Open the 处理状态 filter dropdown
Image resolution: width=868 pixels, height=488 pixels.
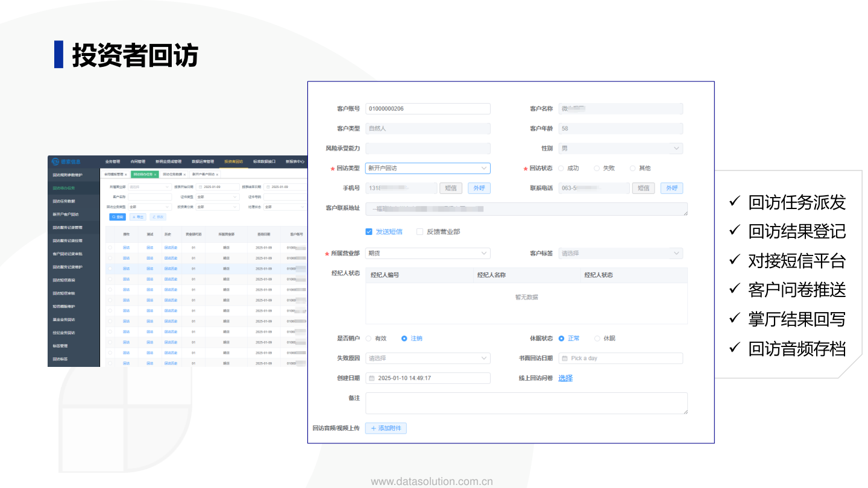click(x=285, y=207)
